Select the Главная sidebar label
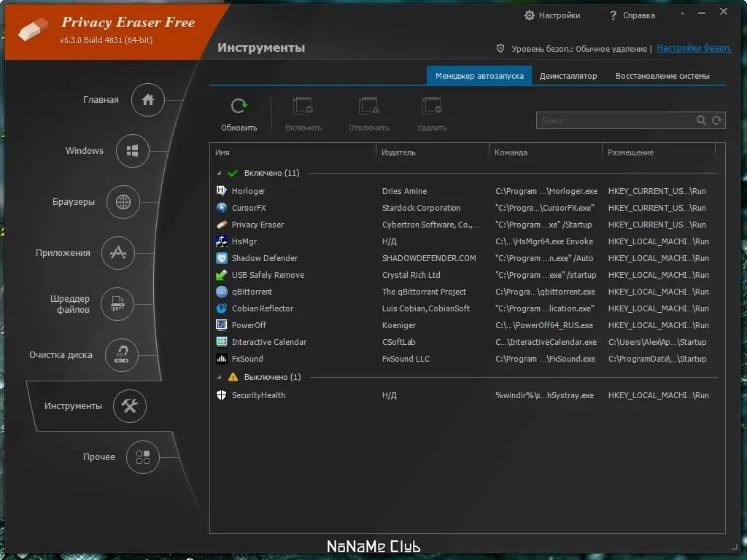The width and height of the screenshot is (747, 560). [x=101, y=99]
